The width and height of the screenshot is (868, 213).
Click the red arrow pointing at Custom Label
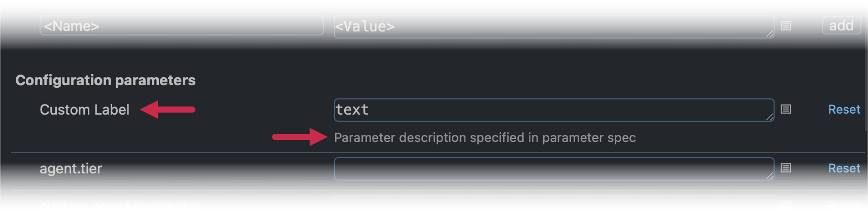tap(168, 110)
